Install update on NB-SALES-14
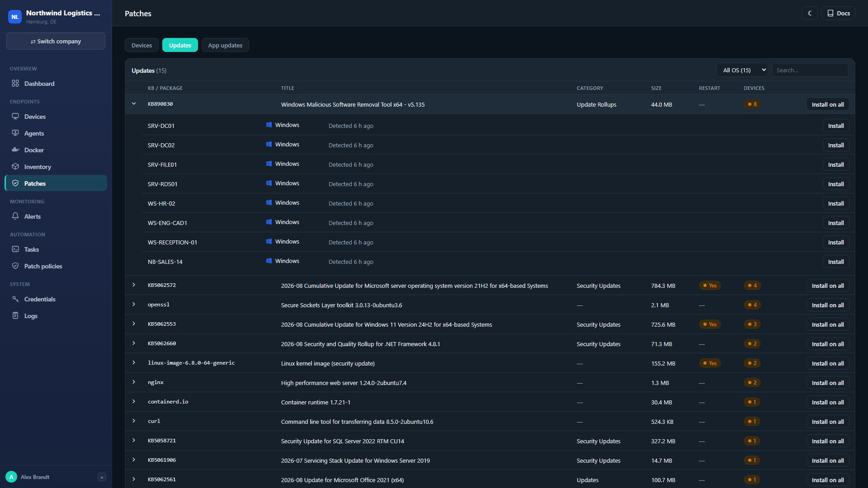This screenshot has height=488, width=868. [836, 262]
